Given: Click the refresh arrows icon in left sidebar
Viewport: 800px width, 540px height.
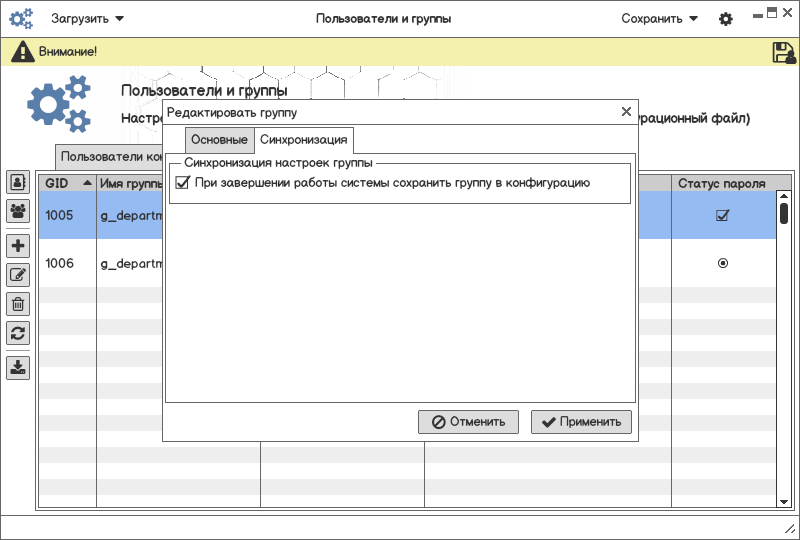Looking at the screenshot, I should (18, 333).
